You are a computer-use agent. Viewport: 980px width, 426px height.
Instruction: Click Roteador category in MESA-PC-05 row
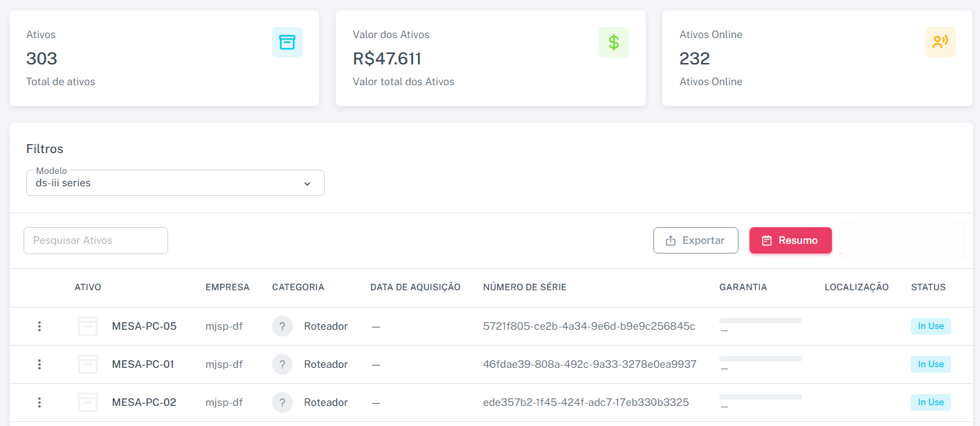326,326
